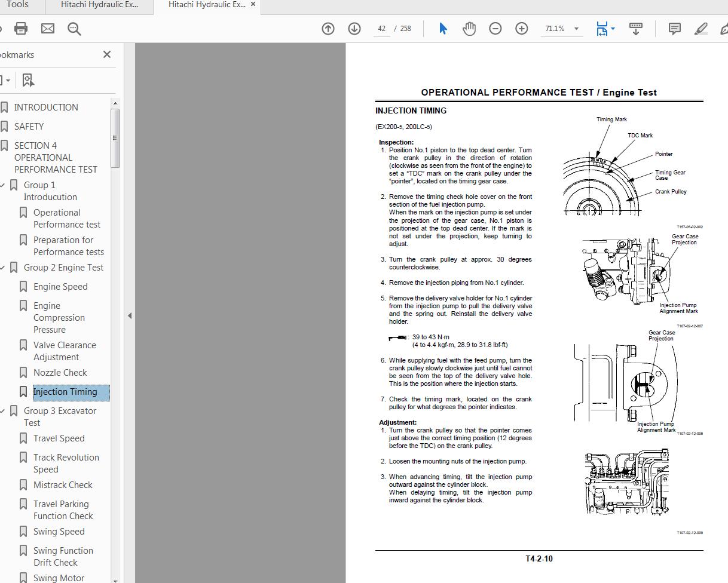The width and height of the screenshot is (728, 583).
Task: Switch to continuous scrolling page view
Action: [x=636, y=28]
